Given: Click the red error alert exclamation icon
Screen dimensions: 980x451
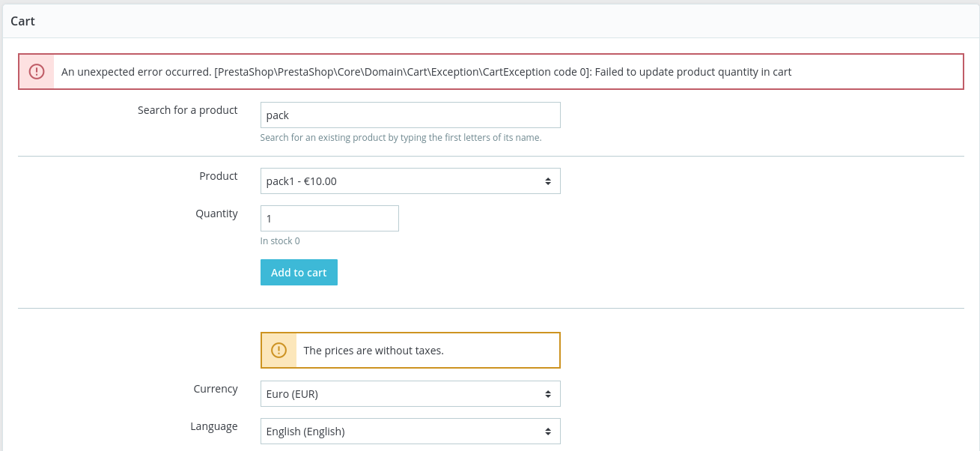Looking at the screenshot, I should point(36,71).
